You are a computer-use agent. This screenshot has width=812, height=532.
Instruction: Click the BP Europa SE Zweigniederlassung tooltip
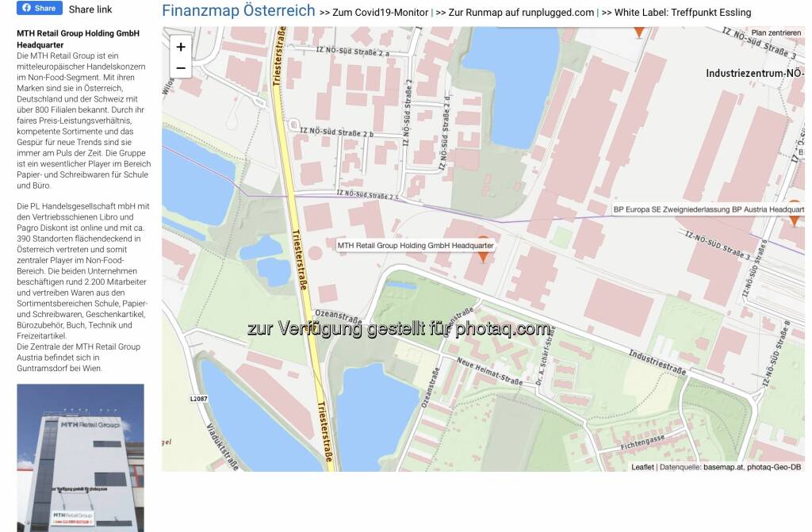tap(707, 210)
